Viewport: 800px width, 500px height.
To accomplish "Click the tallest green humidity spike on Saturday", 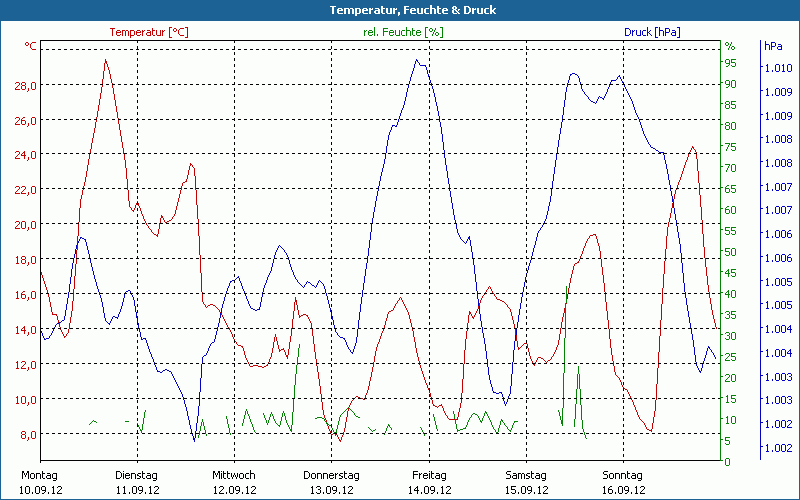I will click(567, 286).
